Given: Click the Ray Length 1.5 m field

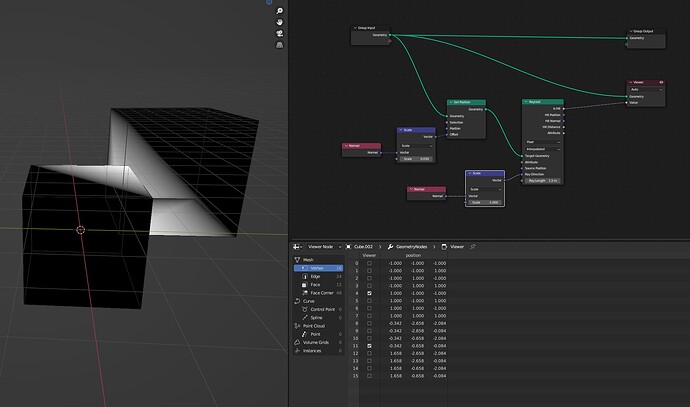Looking at the screenshot, I should 543,181.
